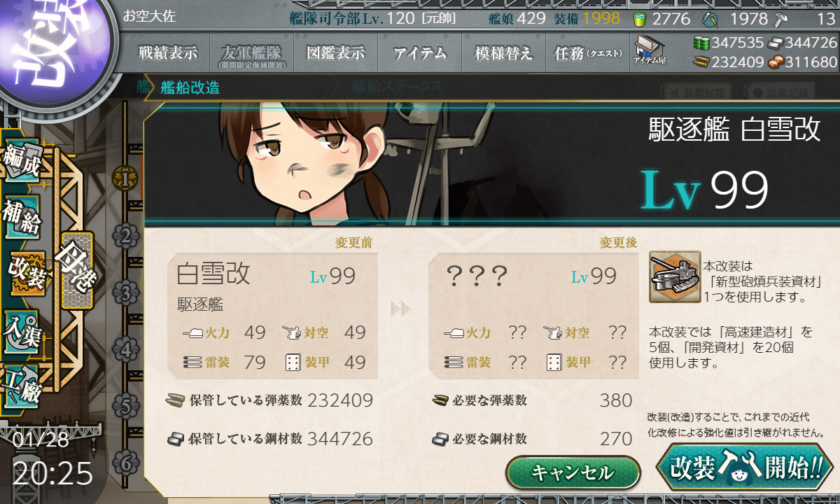Return to 母港 home port button
The height and width of the screenshot is (504, 840).
click(x=76, y=270)
